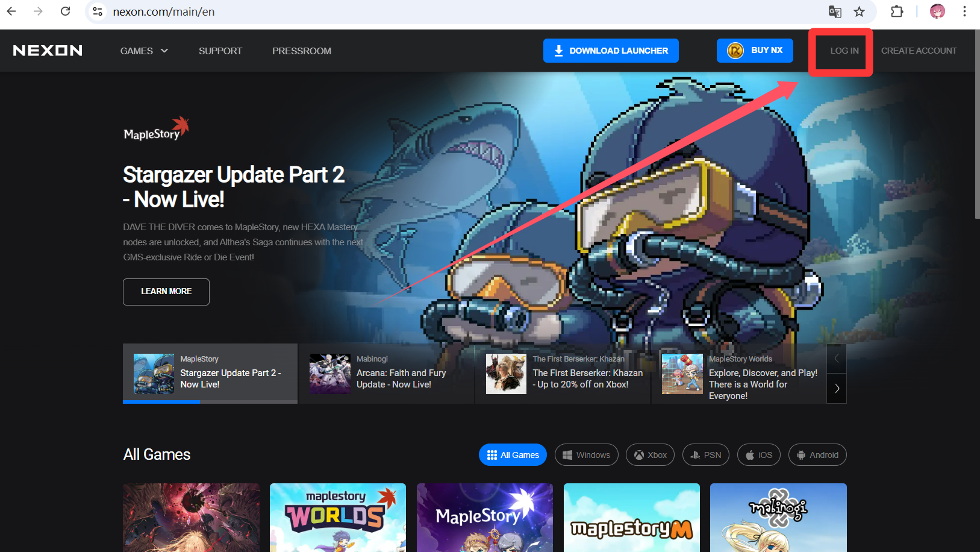Image resolution: width=980 pixels, height=552 pixels.
Task: Go to next carousel slide arrow
Action: pyautogui.click(x=837, y=389)
